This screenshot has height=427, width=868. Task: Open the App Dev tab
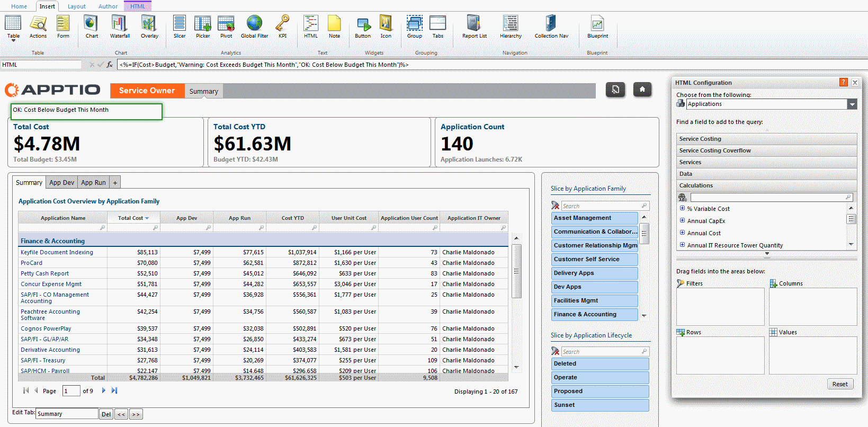click(61, 182)
